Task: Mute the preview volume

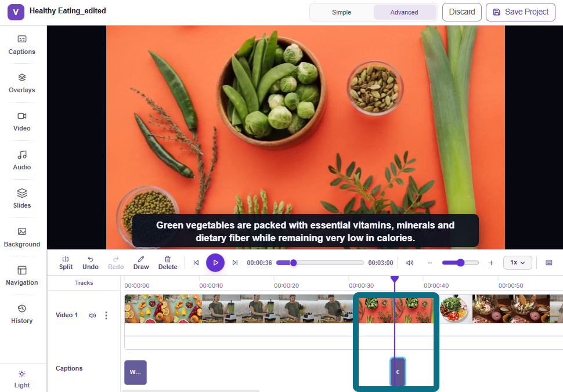Action: click(410, 263)
